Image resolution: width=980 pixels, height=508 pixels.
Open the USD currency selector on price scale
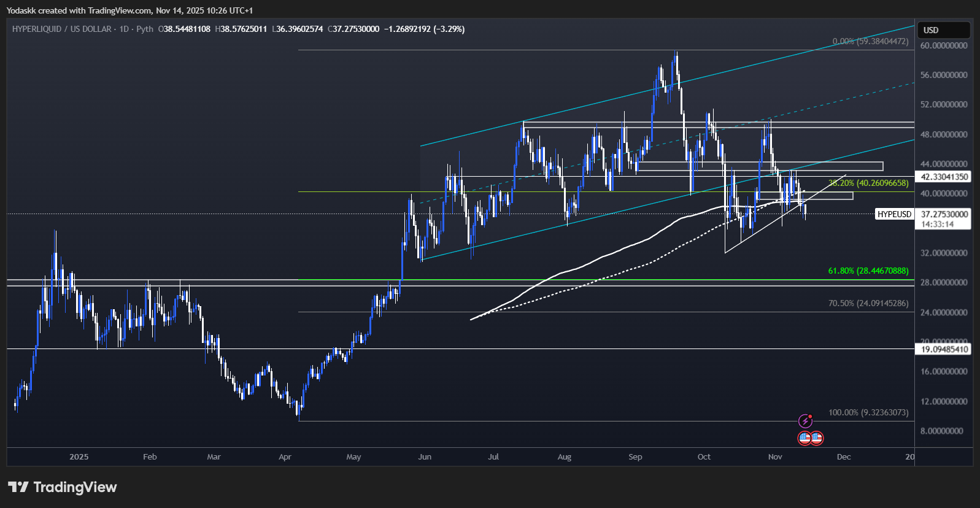pyautogui.click(x=943, y=30)
